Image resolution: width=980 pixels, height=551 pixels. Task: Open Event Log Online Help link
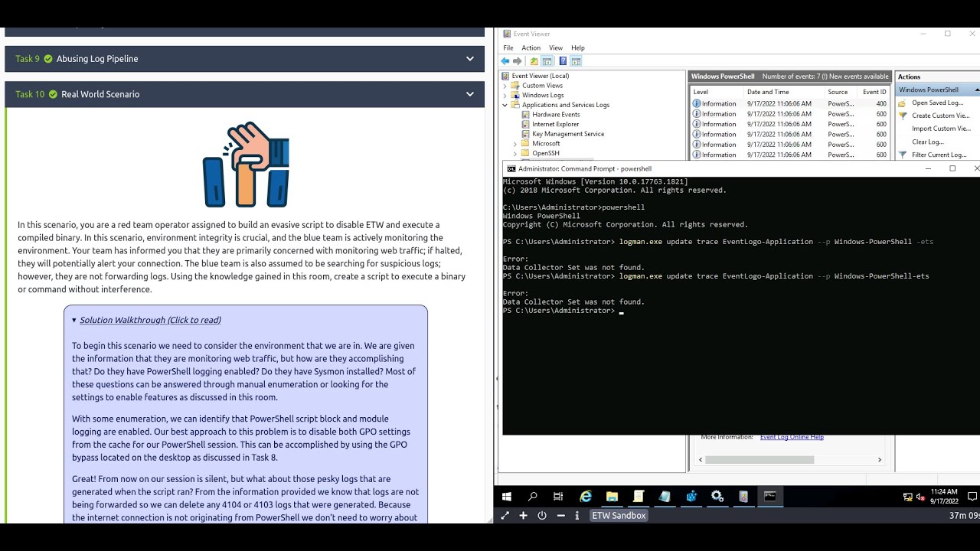coord(792,437)
